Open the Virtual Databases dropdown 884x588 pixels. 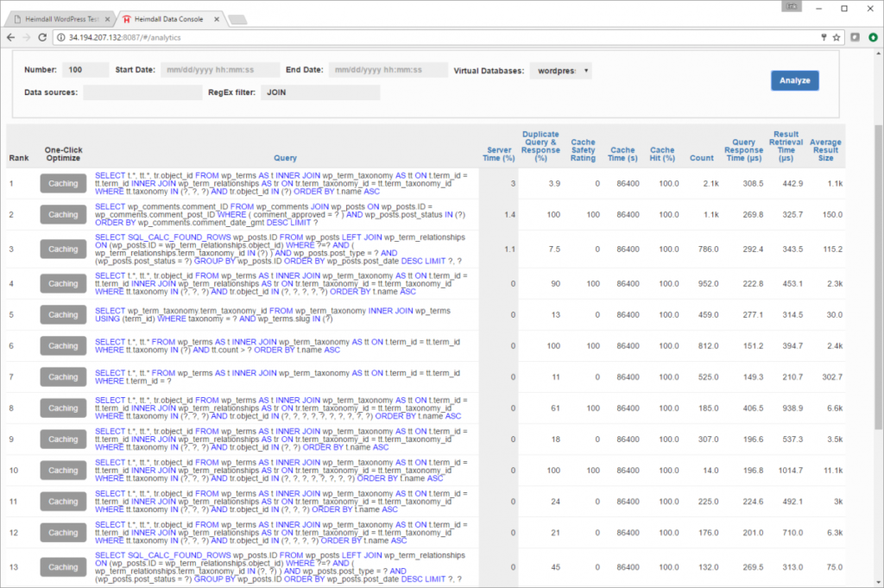560,71
